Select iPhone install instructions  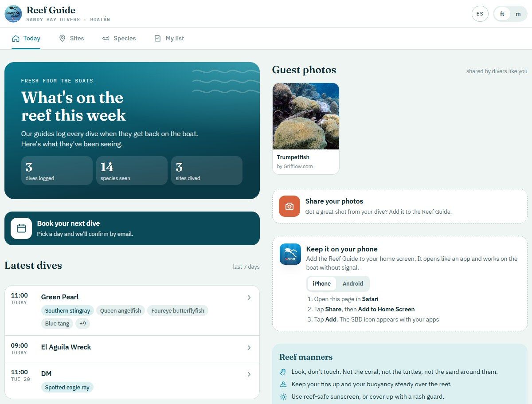tap(322, 284)
